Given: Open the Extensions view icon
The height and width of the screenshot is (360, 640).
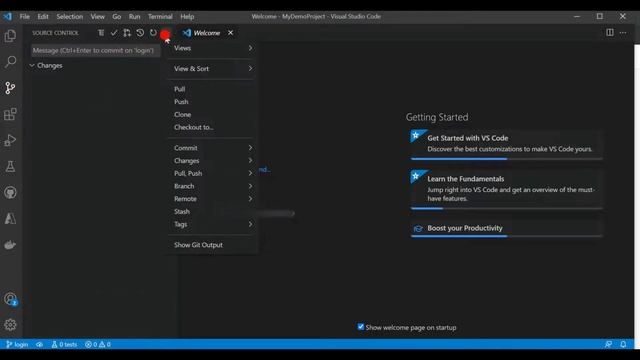Looking at the screenshot, I should pyautogui.click(x=10, y=114).
